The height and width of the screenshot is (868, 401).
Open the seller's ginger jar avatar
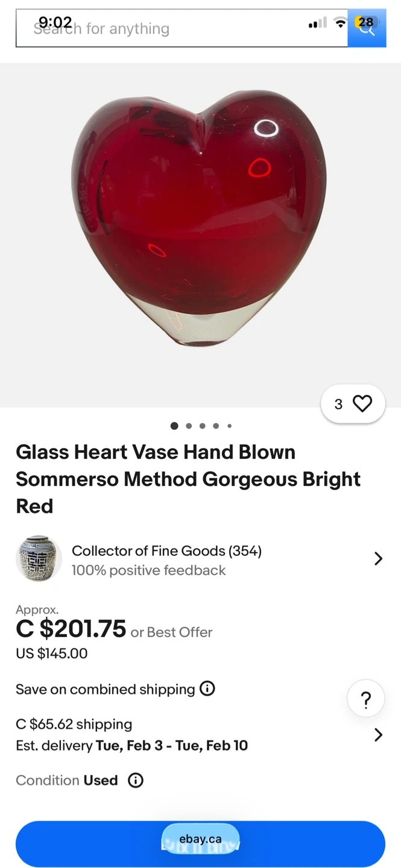click(39, 559)
